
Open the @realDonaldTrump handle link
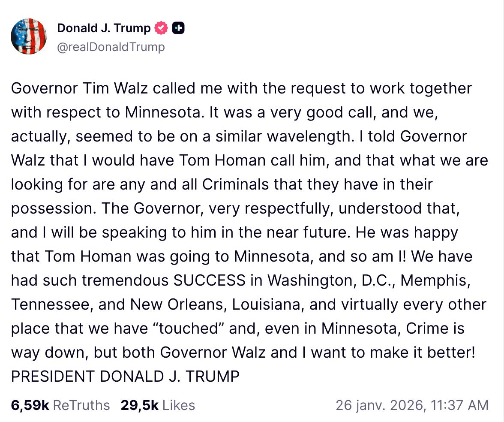[x=111, y=47]
